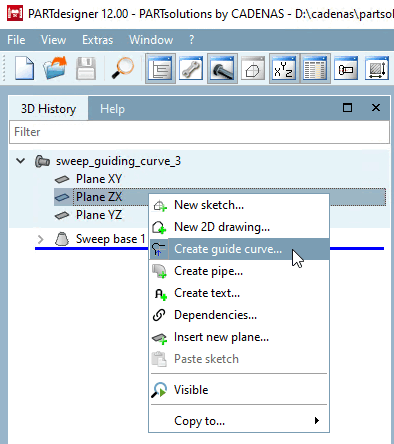Click the Plane ZX plane icon

pos(62,197)
